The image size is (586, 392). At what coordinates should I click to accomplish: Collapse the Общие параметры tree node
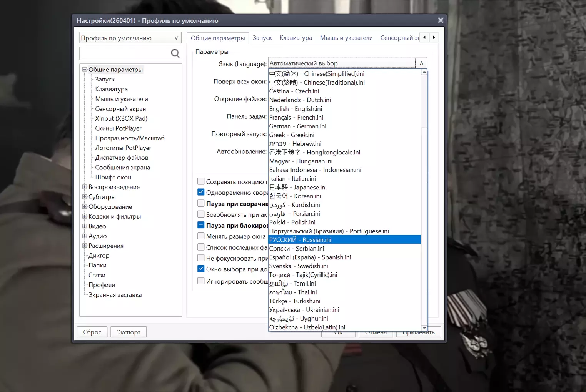(x=84, y=70)
